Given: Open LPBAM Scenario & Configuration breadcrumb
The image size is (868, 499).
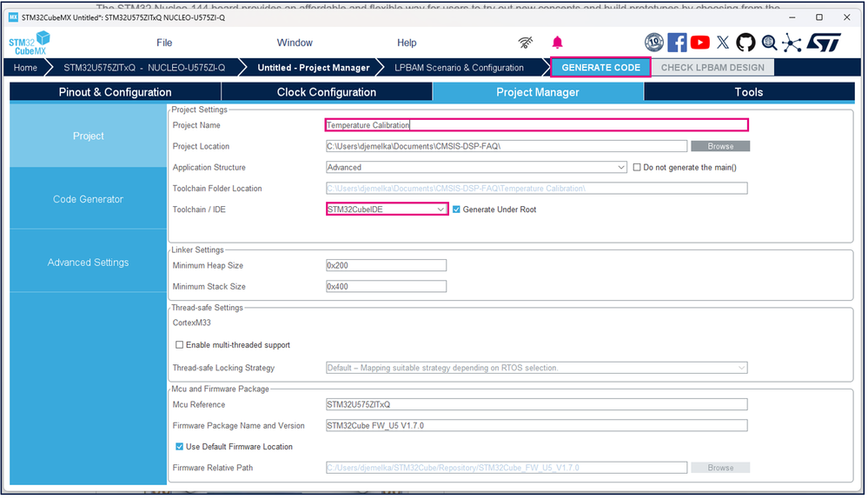Looking at the screenshot, I should [x=459, y=68].
